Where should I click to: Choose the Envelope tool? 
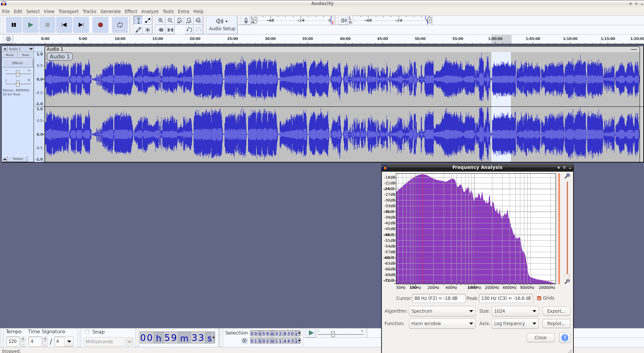[148, 20]
